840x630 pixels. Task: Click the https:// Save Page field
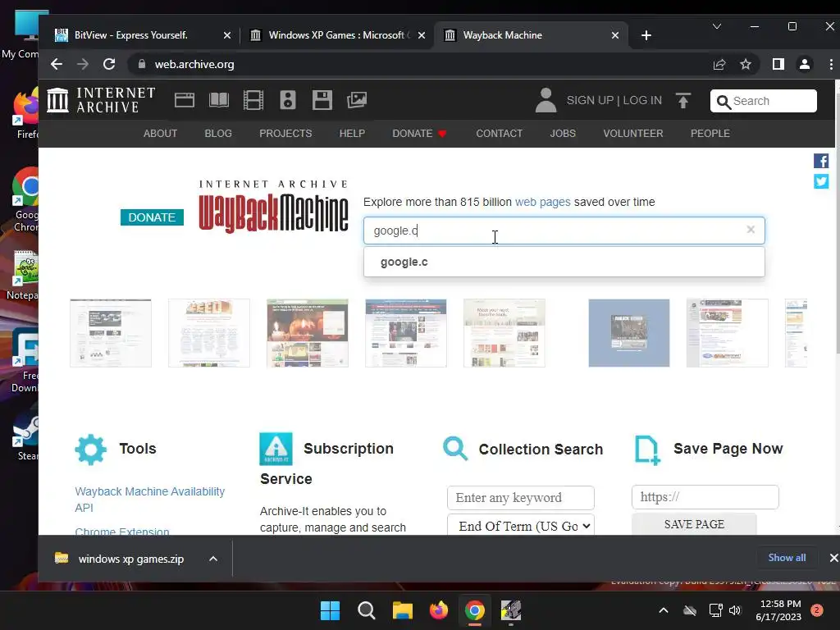705,497
